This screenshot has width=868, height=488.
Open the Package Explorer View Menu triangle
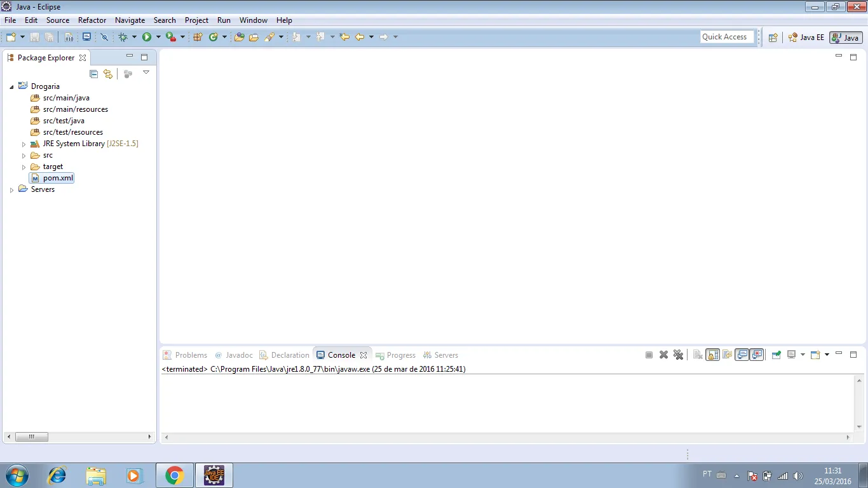pyautogui.click(x=146, y=72)
